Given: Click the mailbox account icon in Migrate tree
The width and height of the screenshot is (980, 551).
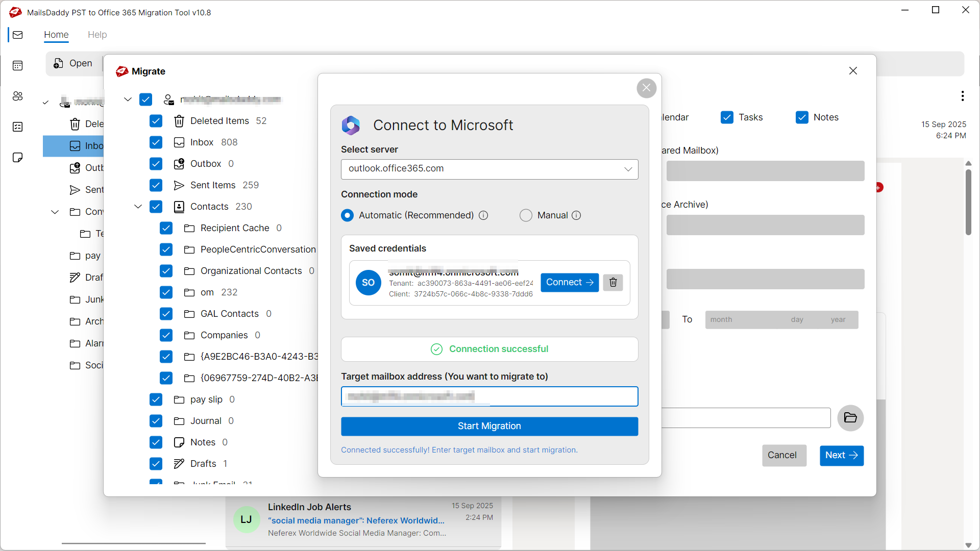Looking at the screenshot, I should pyautogui.click(x=169, y=99).
